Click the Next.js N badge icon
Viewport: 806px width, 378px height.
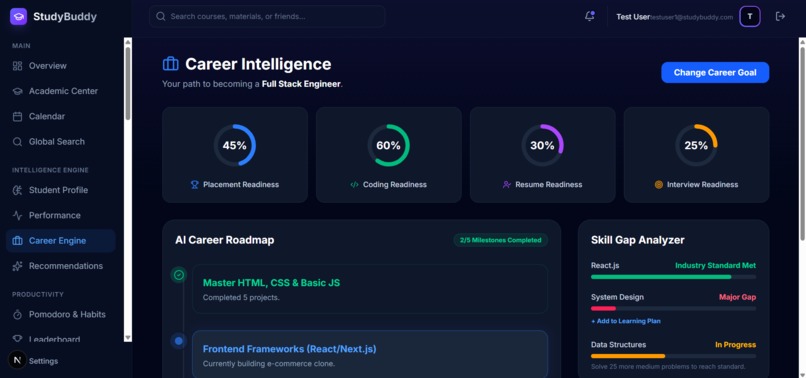17,361
